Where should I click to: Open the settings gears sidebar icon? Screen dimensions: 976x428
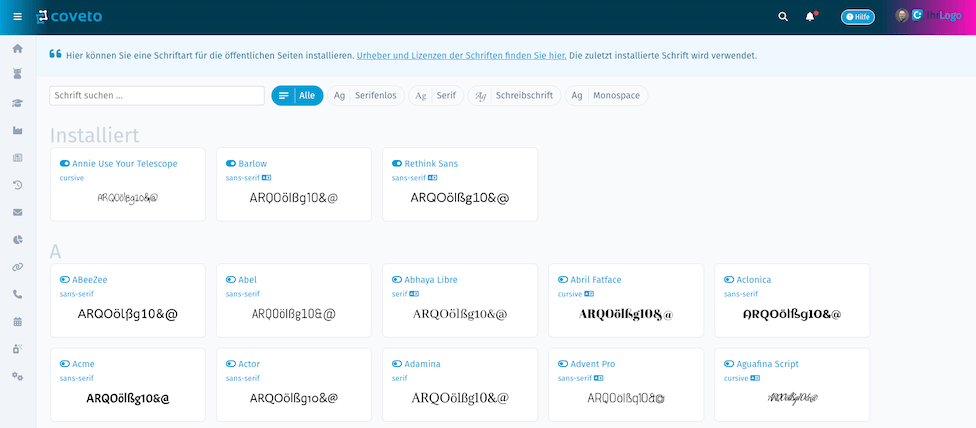[x=17, y=376]
